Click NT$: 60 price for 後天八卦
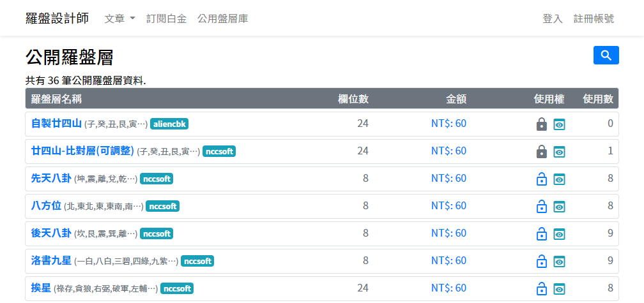644x303 pixels. click(448, 233)
